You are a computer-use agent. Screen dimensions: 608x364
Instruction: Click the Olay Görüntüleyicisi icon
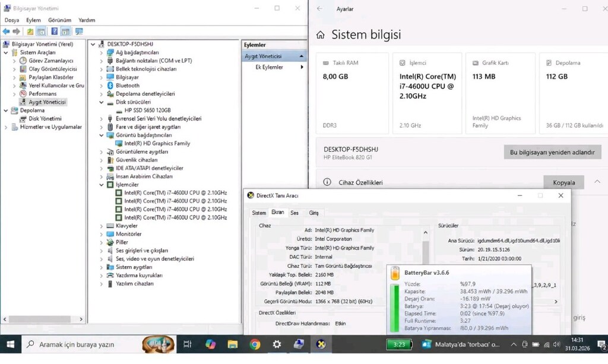click(23, 69)
